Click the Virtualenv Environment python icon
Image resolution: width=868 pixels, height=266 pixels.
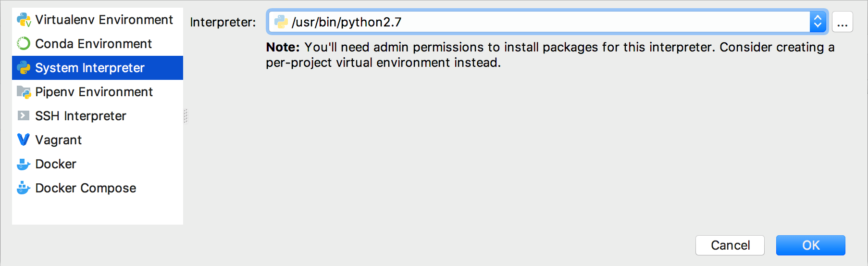[x=24, y=20]
